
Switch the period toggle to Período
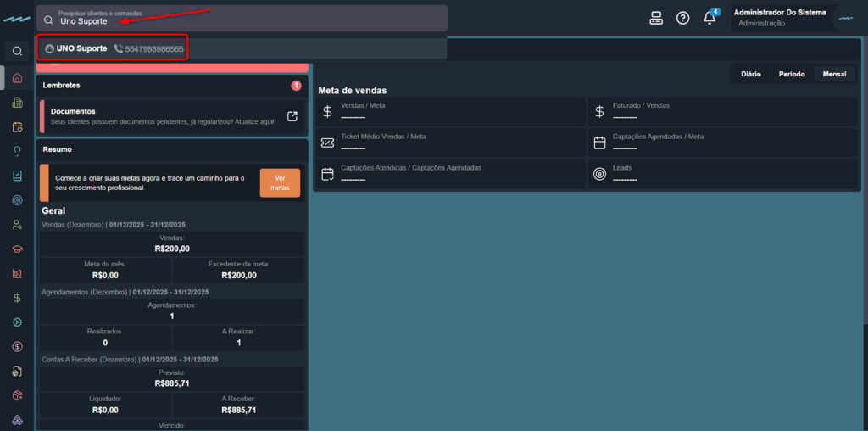792,74
